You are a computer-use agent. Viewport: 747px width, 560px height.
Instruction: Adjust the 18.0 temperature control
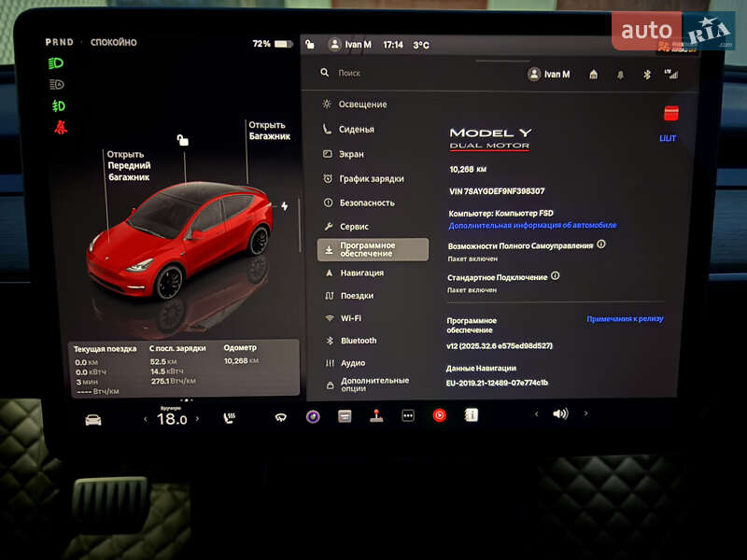[x=172, y=420]
